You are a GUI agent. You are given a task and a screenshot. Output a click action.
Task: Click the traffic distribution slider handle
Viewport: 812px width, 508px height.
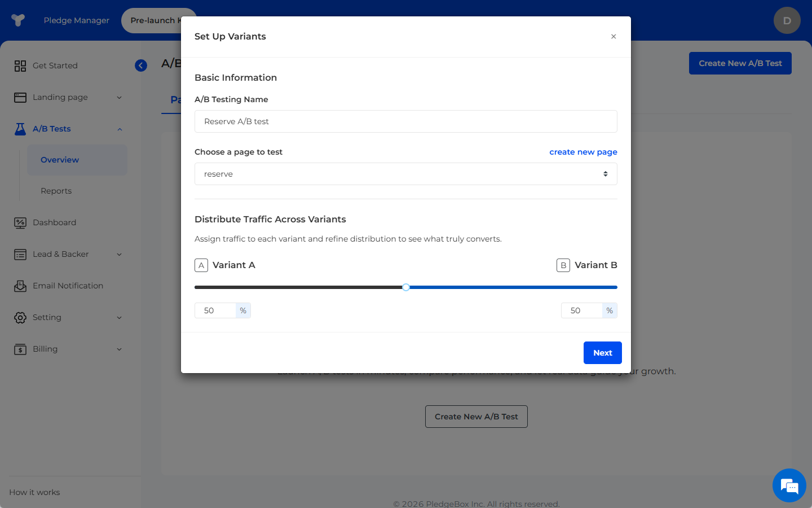(x=406, y=287)
